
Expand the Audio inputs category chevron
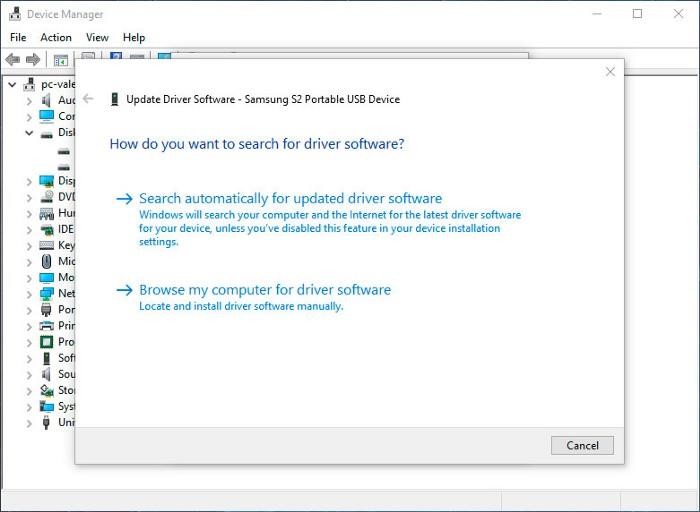(x=29, y=101)
